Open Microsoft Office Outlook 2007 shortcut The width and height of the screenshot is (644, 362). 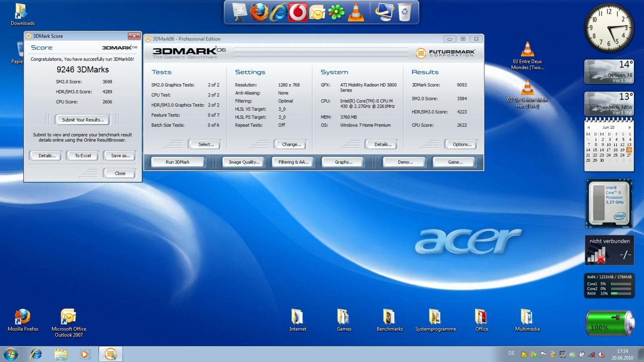69,323
